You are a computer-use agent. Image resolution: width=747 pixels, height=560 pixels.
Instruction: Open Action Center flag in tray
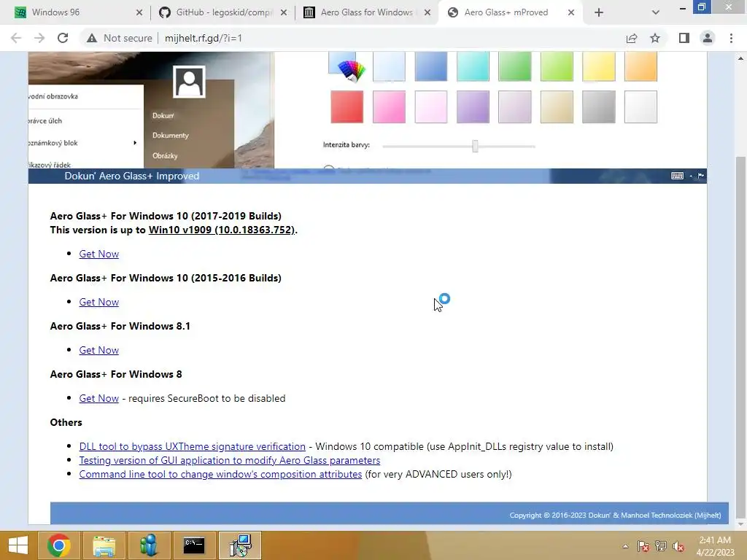point(643,546)
